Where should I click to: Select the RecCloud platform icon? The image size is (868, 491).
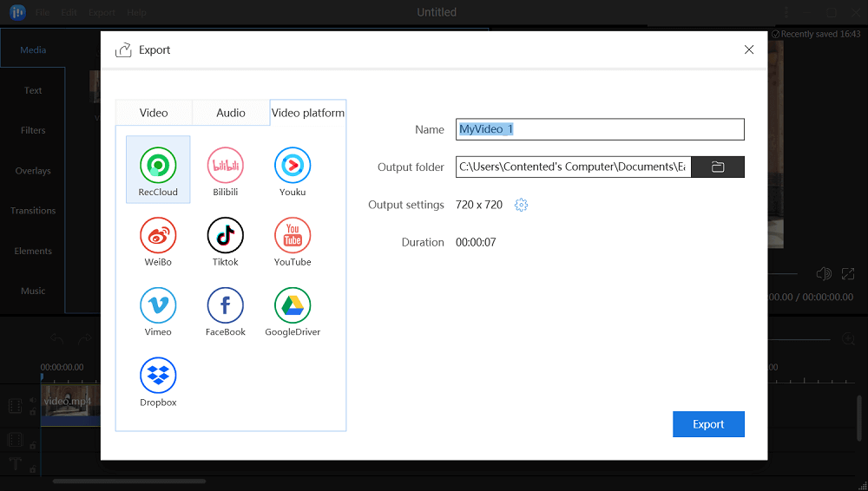click(158, 166)
